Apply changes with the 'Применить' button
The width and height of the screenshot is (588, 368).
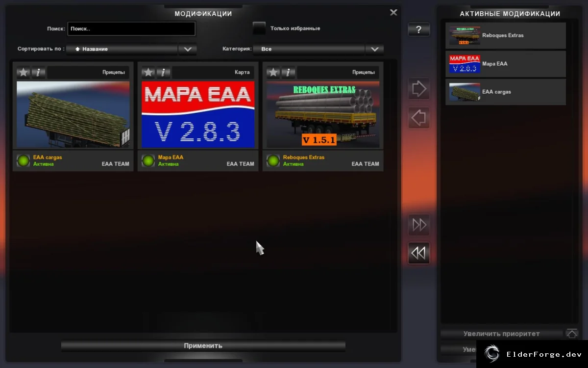(x=203, y=346)
